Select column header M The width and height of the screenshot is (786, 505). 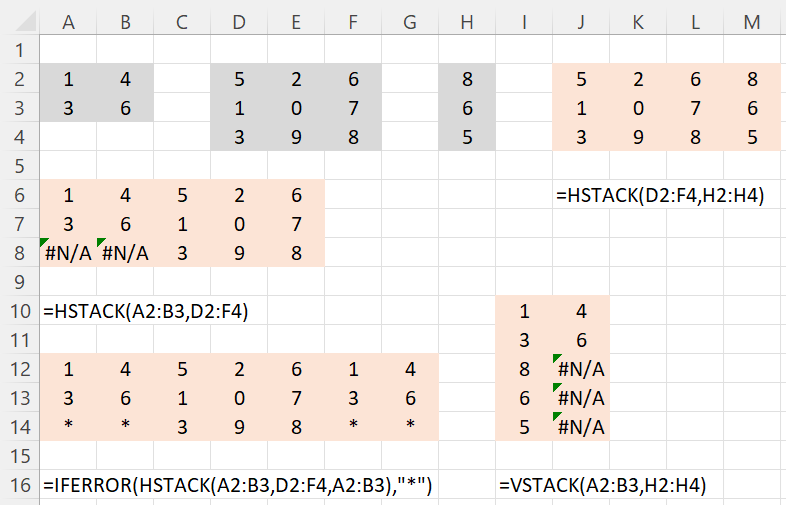[x=752, y=22]
